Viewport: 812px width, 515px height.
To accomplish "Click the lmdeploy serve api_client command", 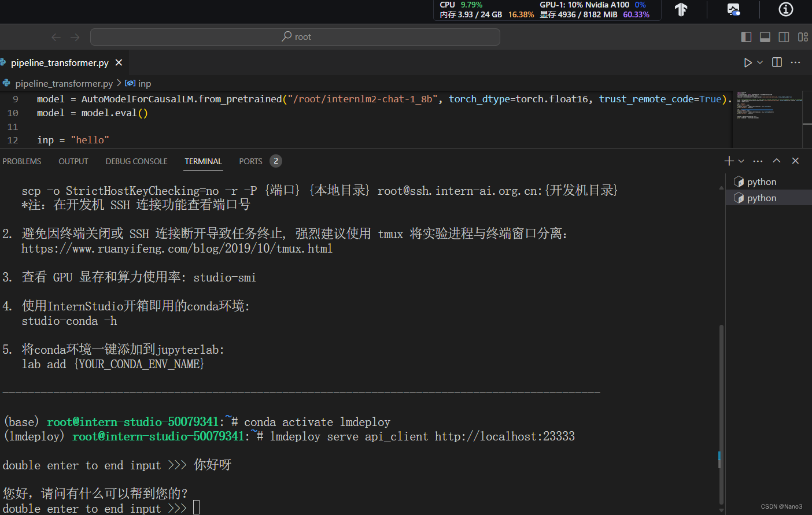I will 422,437.
